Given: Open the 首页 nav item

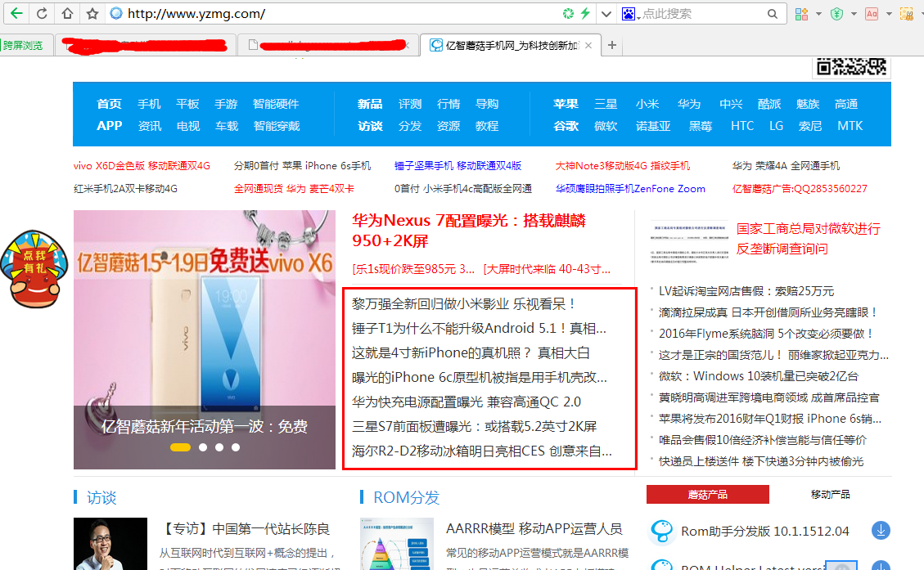Looking at the screenshot, I should click(x=109, y=104).
